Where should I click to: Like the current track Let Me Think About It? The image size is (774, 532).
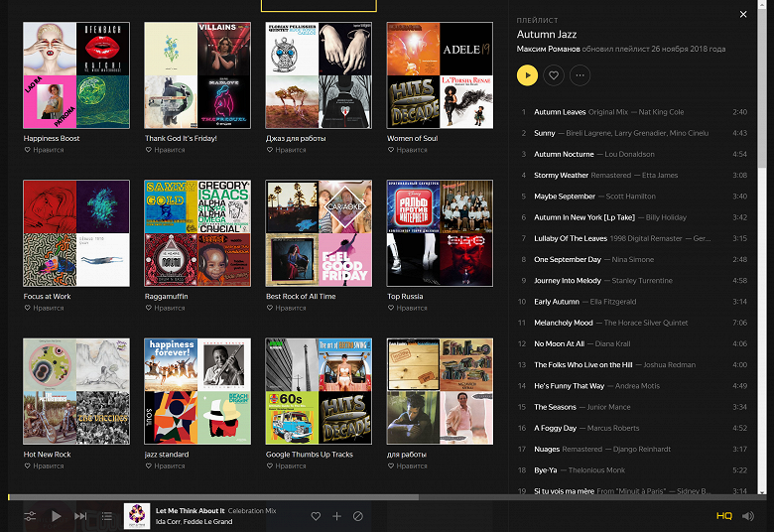point(316,516)
